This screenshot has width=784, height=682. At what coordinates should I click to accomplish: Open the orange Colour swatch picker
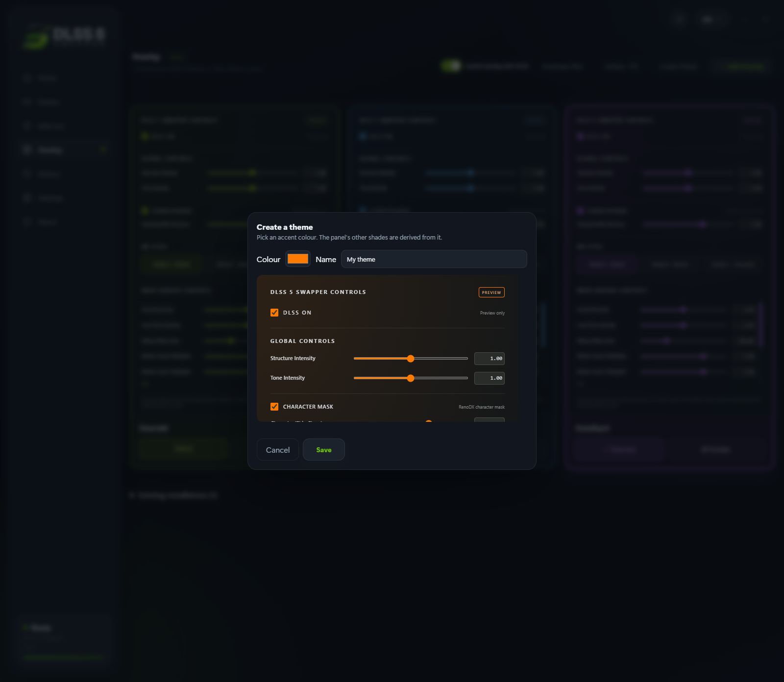(x=298, y=259)
